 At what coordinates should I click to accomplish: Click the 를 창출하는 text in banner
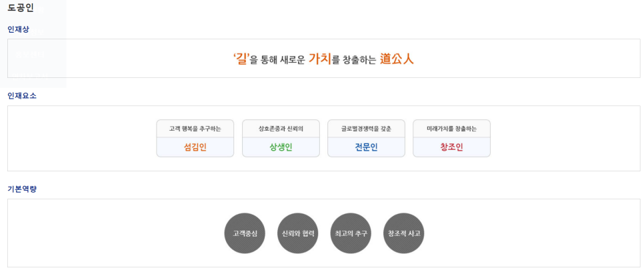click(x=354, y=60)
